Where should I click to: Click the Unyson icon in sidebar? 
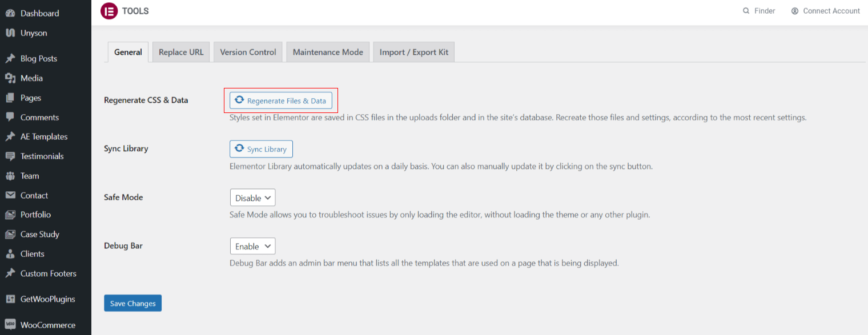10,33
